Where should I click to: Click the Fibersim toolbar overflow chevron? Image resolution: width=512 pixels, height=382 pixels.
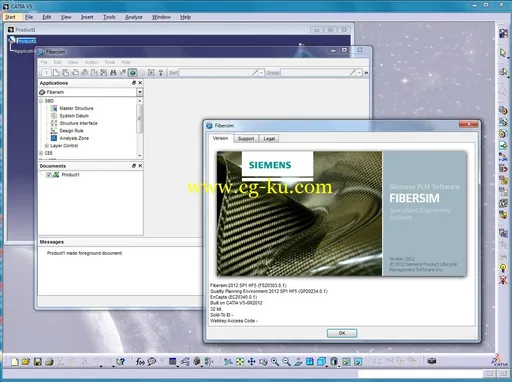[366, 73]
